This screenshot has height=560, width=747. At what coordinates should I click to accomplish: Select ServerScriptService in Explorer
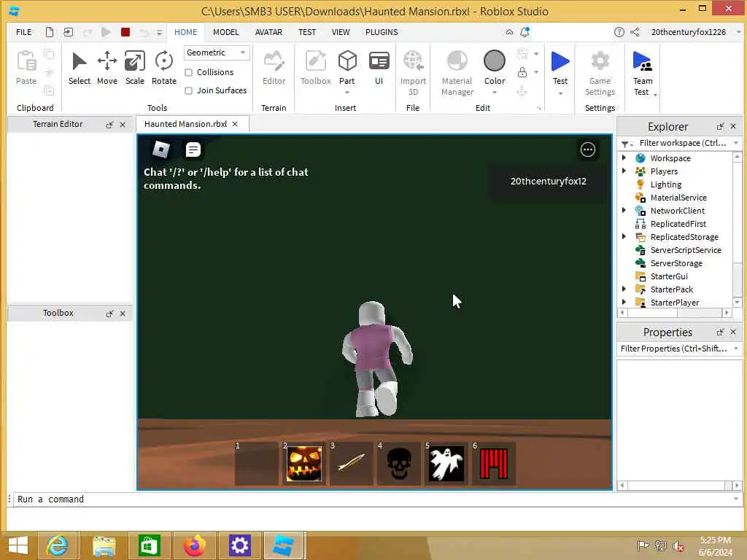pyautogui.click(x=686, y=250)
